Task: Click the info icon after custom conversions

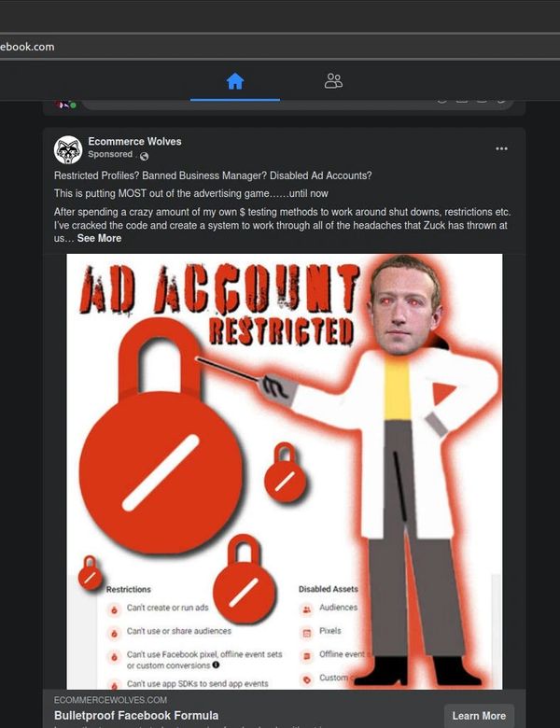Action: (216, 665)
